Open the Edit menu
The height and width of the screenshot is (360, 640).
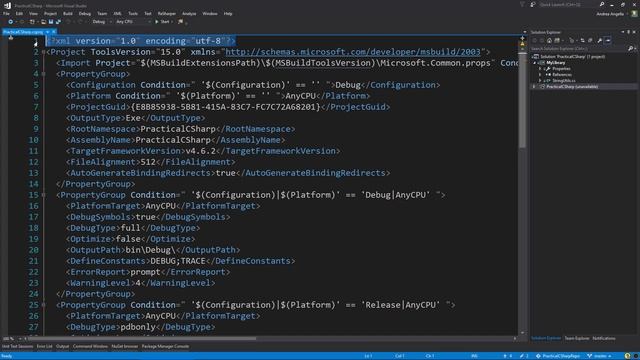19,13
